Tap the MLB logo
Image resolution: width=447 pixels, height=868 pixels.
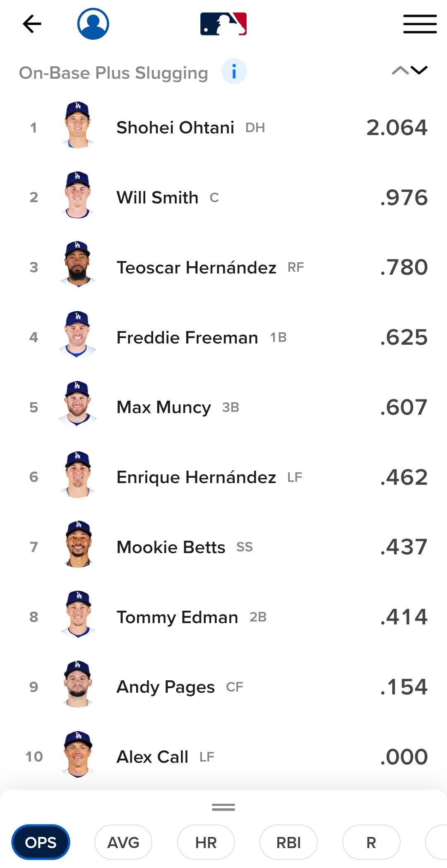tap(223, 24)
